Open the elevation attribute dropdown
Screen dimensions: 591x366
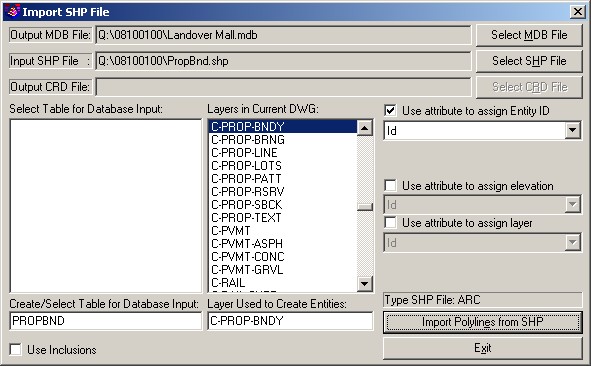(x=573, y=204)
